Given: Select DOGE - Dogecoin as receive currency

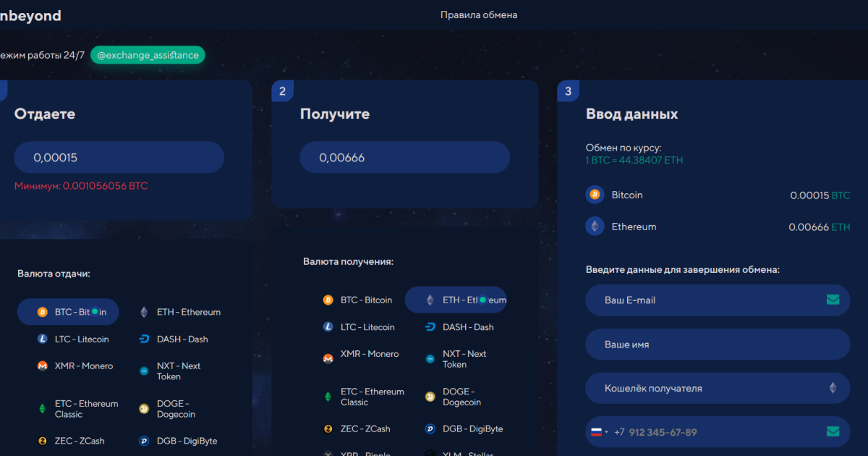Looking at the screenshot, I should pyautogui.click(x=453, y=397).
